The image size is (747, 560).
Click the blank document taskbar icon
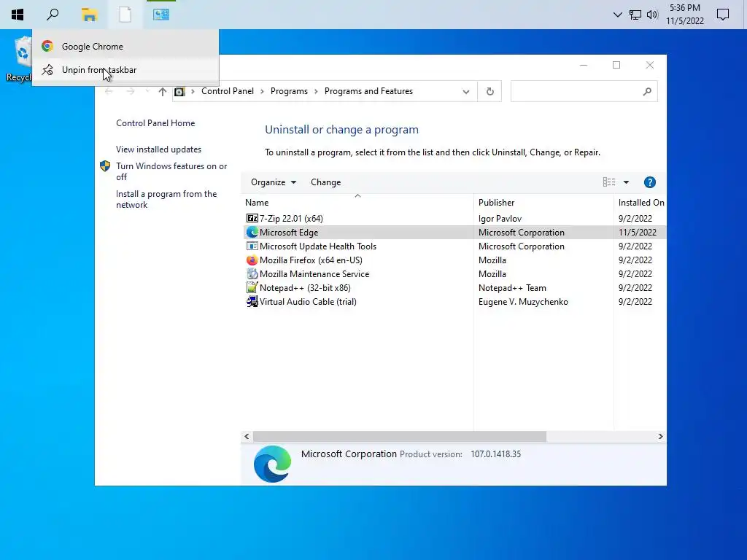tap(125, 15)
